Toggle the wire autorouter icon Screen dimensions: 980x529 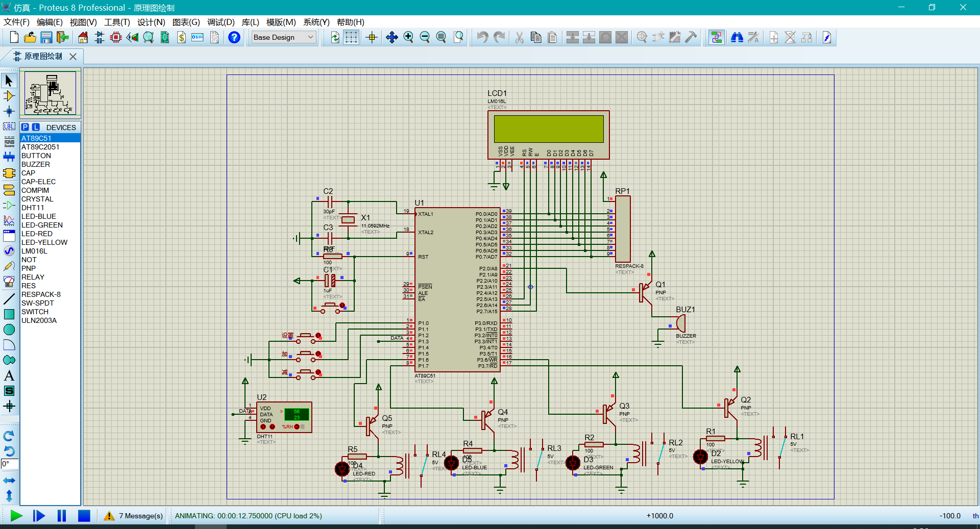pos(716,37)
